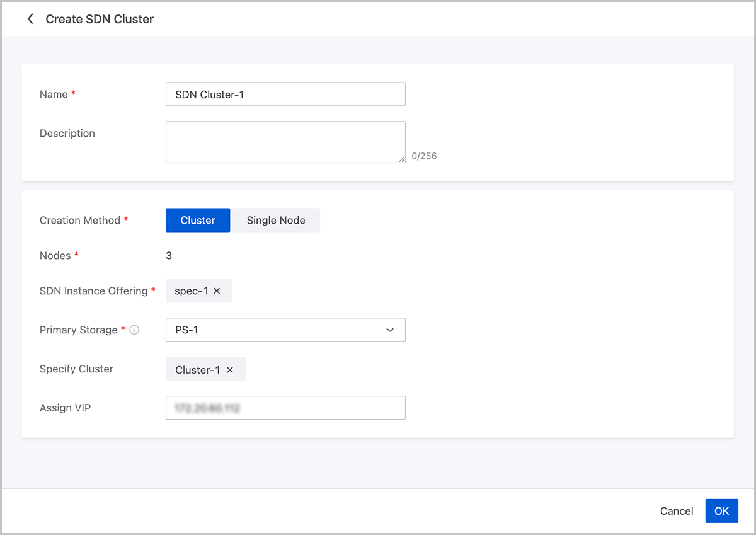Select Cluster creation method
Screen dimensions: 756x535
tap(198, 221)
